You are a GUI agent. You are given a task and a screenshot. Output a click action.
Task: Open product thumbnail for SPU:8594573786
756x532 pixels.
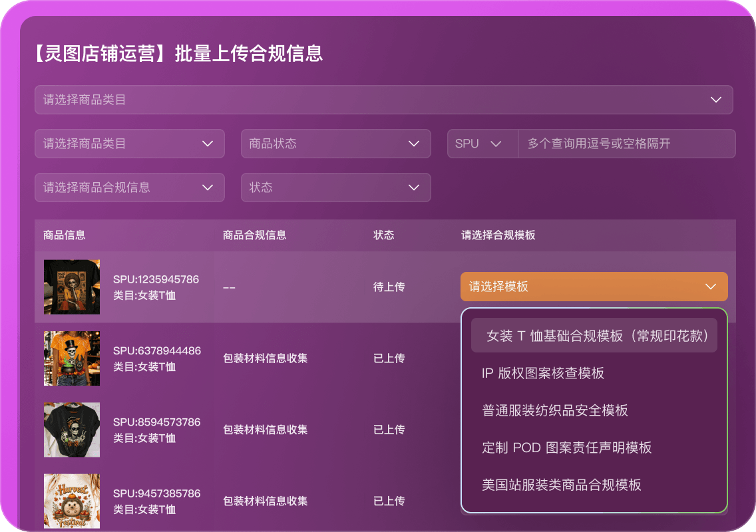72,430
